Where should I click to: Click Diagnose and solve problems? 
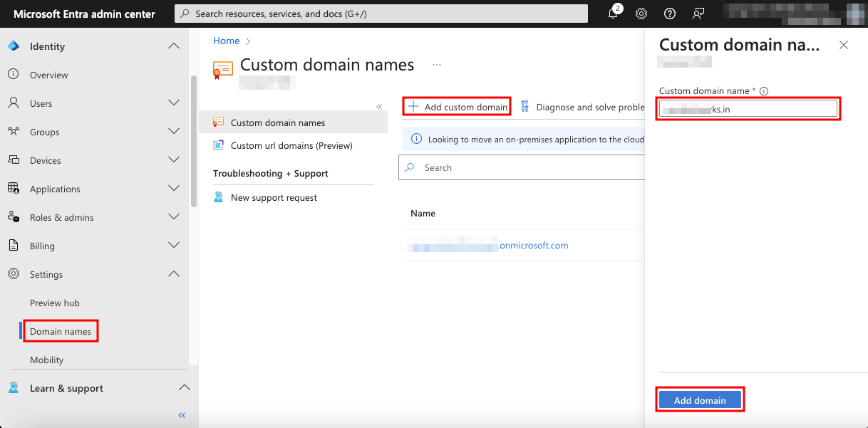click(x=582, y=107)
